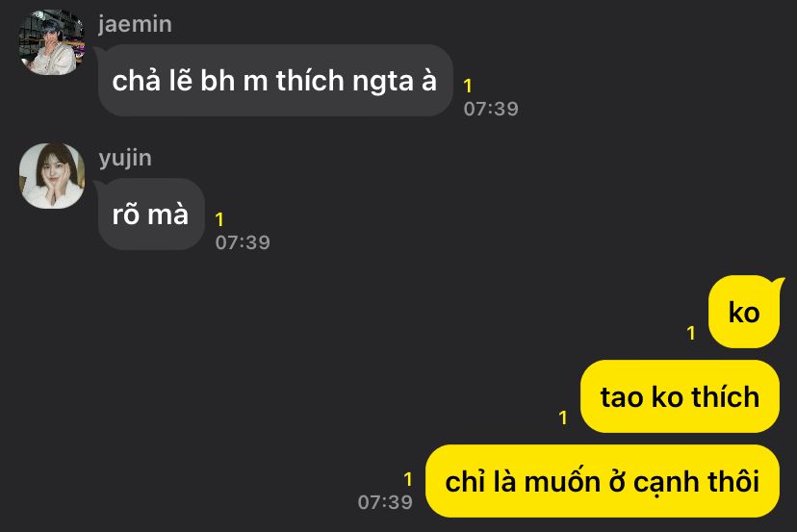The height and width of the screenshot is (532, 797).
Task: Open yujin's profile picture
Action: pyautogui.click(x=52, y=176)
